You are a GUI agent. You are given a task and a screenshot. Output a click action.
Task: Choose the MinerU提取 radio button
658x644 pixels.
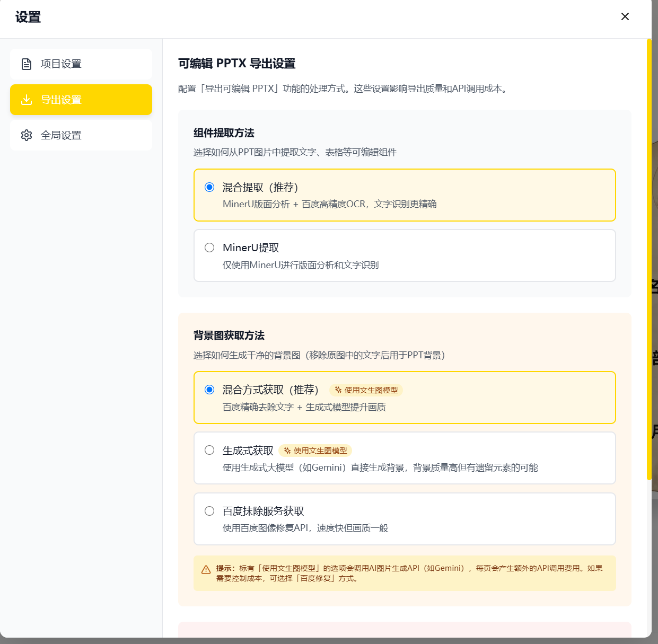[209, 248]
